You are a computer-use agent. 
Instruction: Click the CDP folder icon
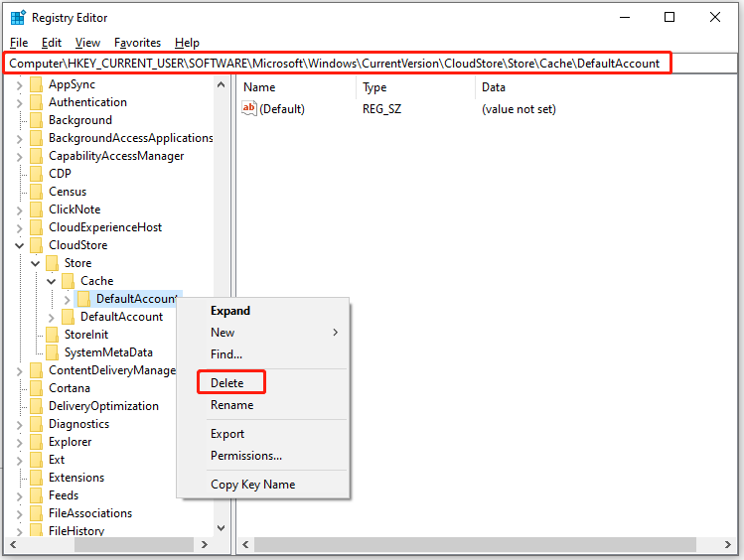(36, 174)
